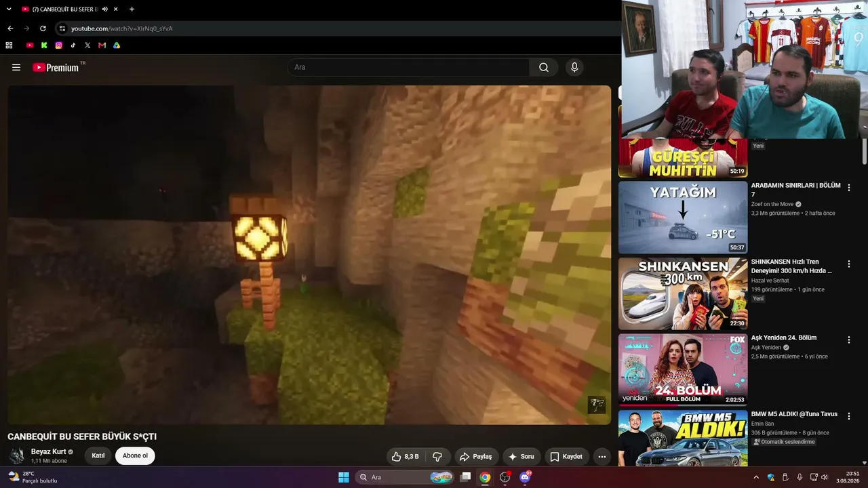Viewport: 868px width, 488px height.
Task: Mute the tab via the speaker icon
Action: tap(104, 9)
